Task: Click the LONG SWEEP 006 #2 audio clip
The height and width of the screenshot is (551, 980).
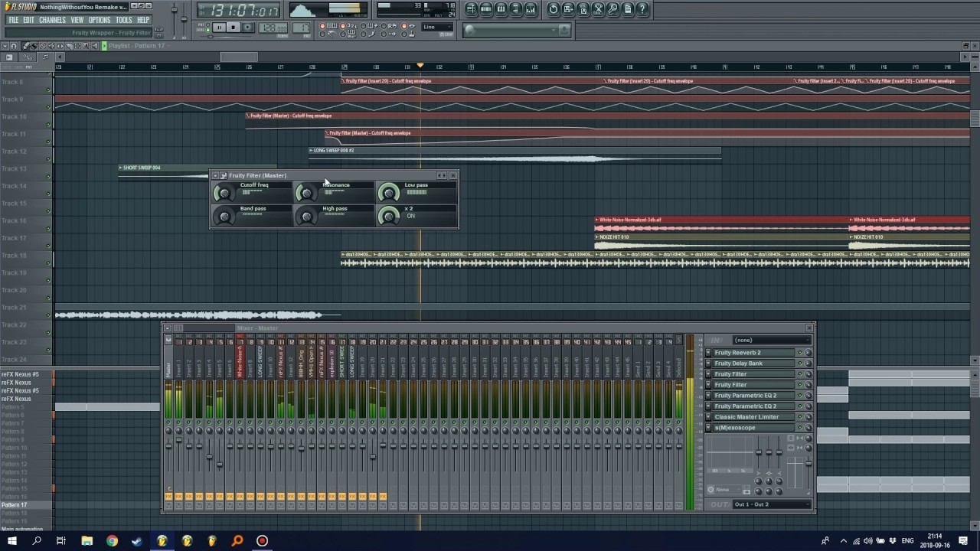Action: click(x=514, y=155)
